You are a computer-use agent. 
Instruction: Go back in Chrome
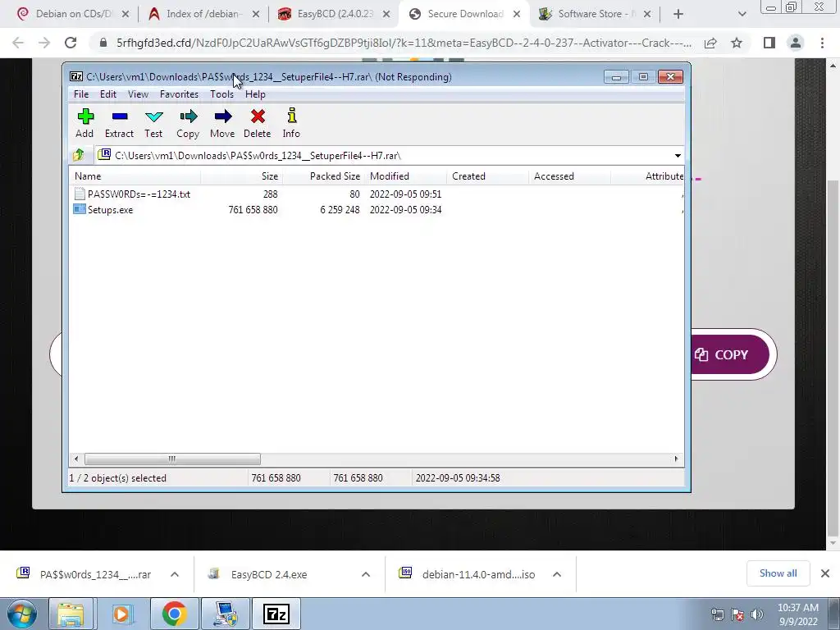point(18,43)
